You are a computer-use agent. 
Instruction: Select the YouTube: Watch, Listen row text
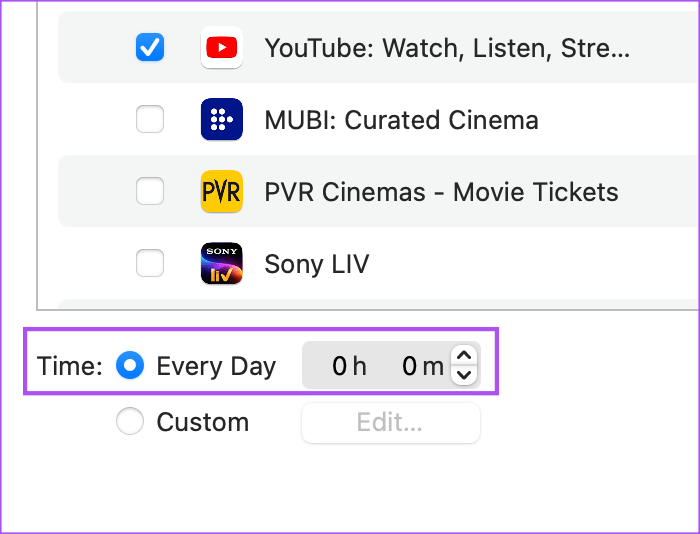447,48
